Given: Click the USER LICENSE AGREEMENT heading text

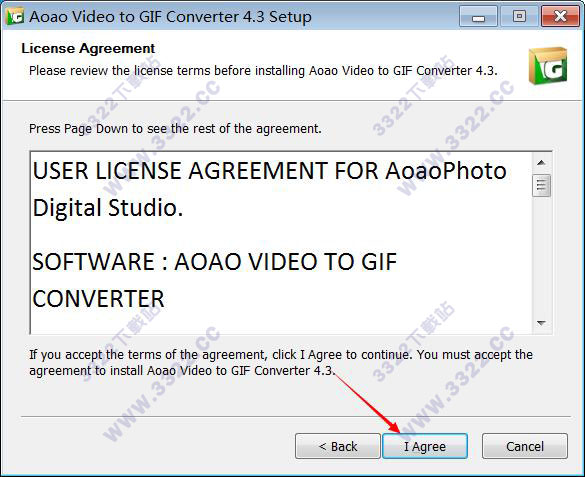Looking at the screenshot, I should 269,171.
